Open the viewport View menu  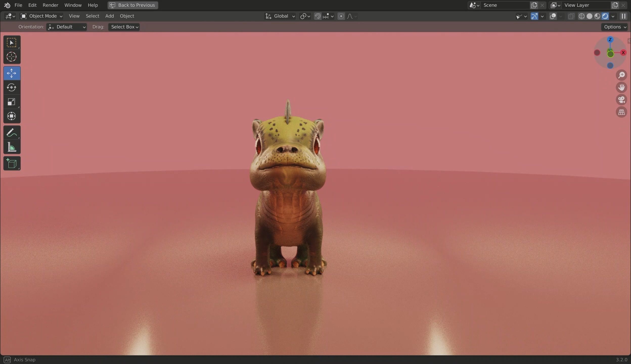pyautogui.click(x=74, y=16)
